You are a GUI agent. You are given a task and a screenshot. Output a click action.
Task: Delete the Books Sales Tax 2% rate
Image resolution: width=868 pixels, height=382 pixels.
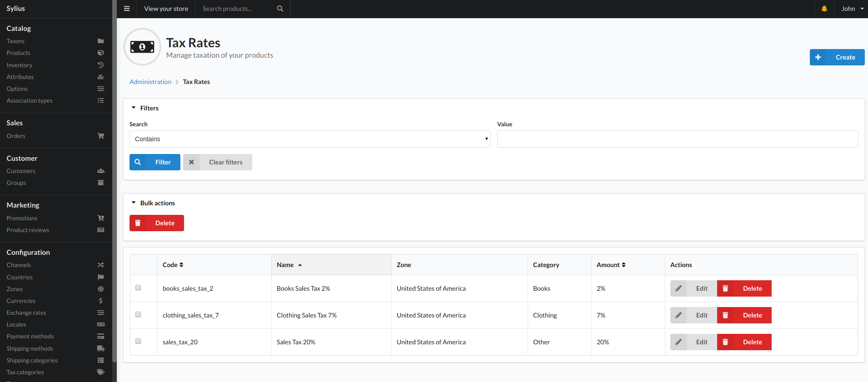[x=744, y=288]
